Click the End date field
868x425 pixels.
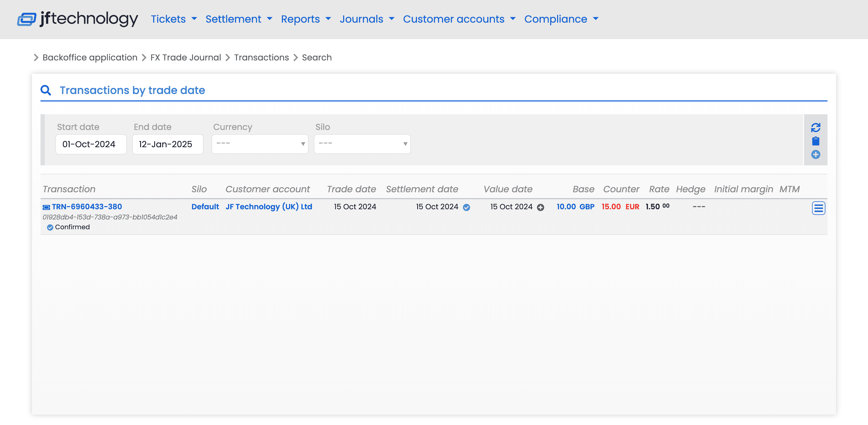click(x=168, y=144)
